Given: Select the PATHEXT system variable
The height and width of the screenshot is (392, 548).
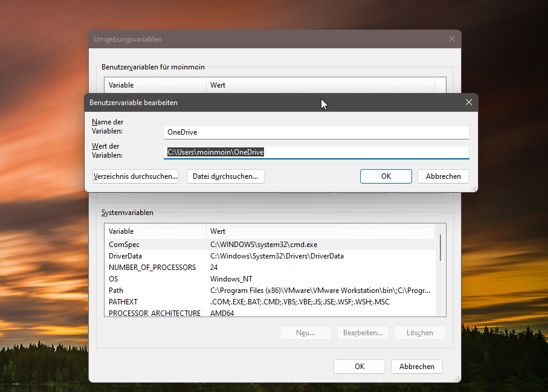Looking at the screenshot, I should 123,302.
